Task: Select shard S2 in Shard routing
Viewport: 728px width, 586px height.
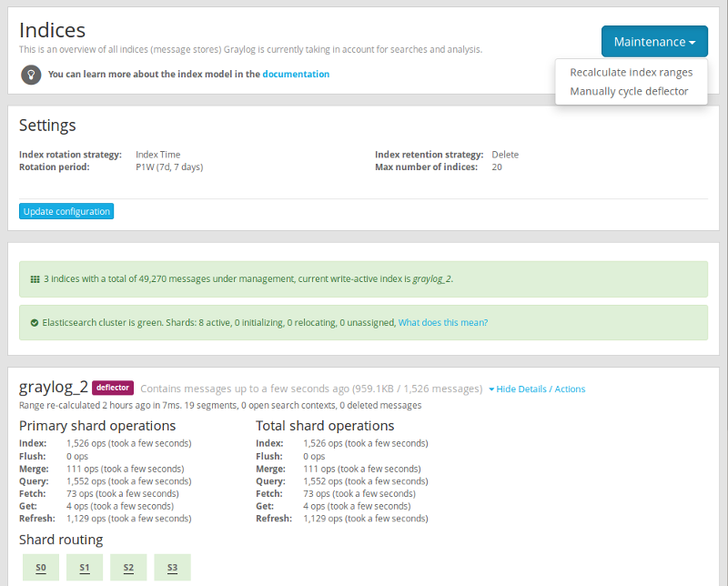Action: pos(128,568)
